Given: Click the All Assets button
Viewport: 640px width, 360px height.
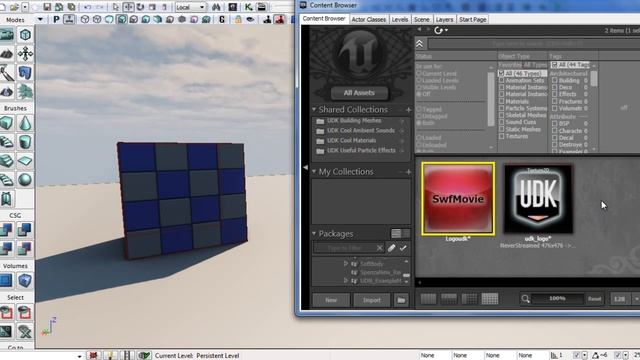Looking at the screenshot, I should pos(359,93).
